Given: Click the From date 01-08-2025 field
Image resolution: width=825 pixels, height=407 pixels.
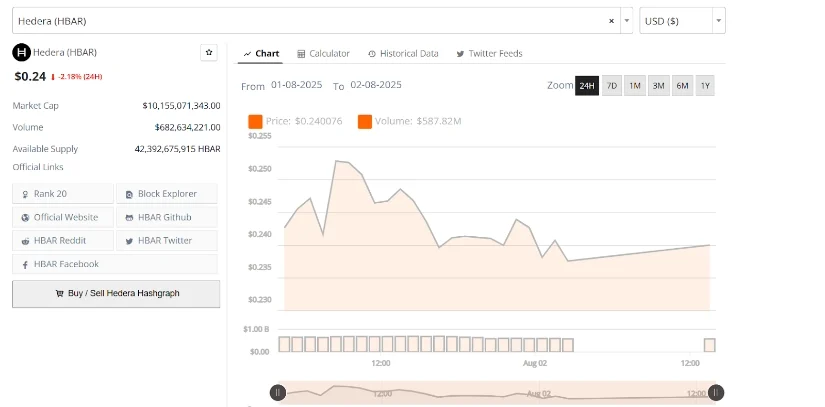Looking at the screenshot, I should click(297, 85).
